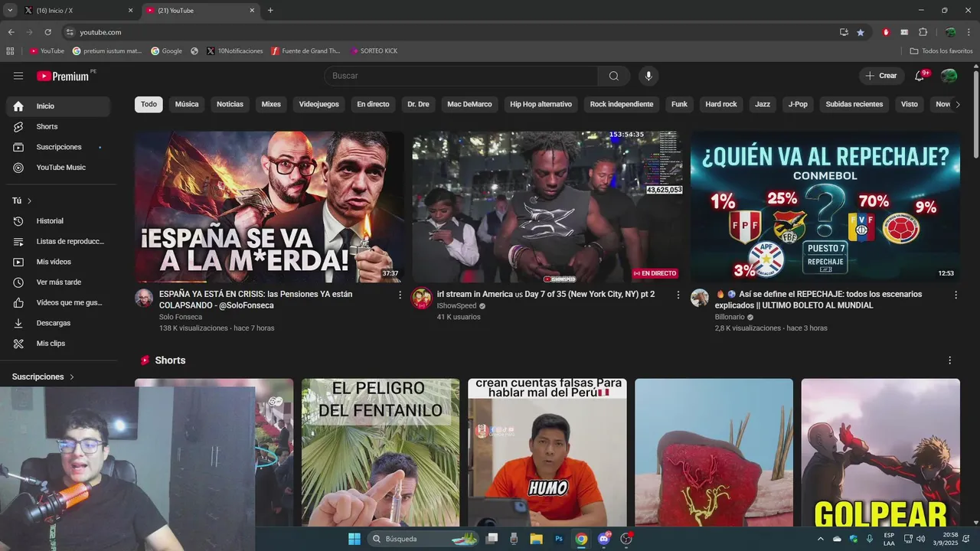
Task: Open the SORTEO KICK bookmark
Action: tap(374, 51)
